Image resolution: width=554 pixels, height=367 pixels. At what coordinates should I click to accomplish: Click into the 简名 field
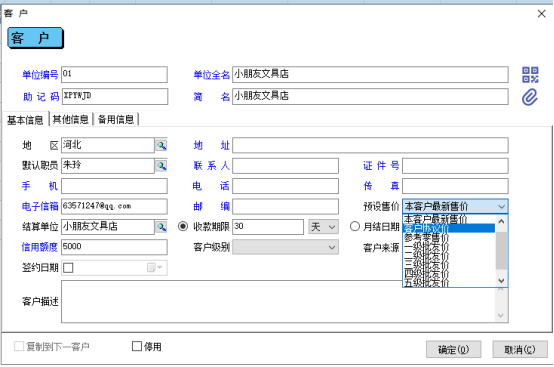[370, 96]
